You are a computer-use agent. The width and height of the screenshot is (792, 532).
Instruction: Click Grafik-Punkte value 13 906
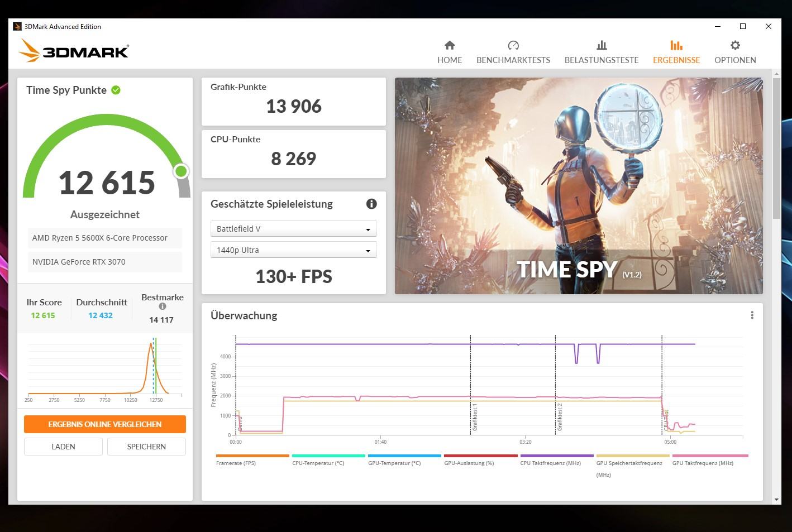pos(294,106)
